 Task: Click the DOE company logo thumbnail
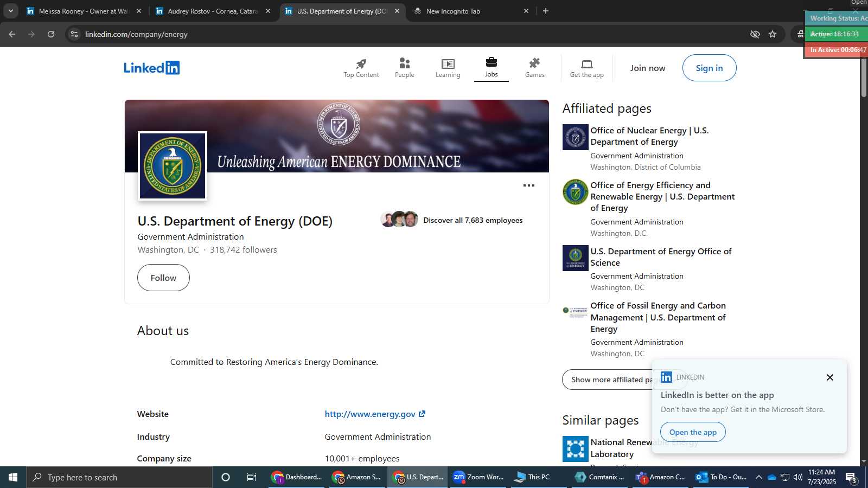pyautogui.click(x=173, y=166)
